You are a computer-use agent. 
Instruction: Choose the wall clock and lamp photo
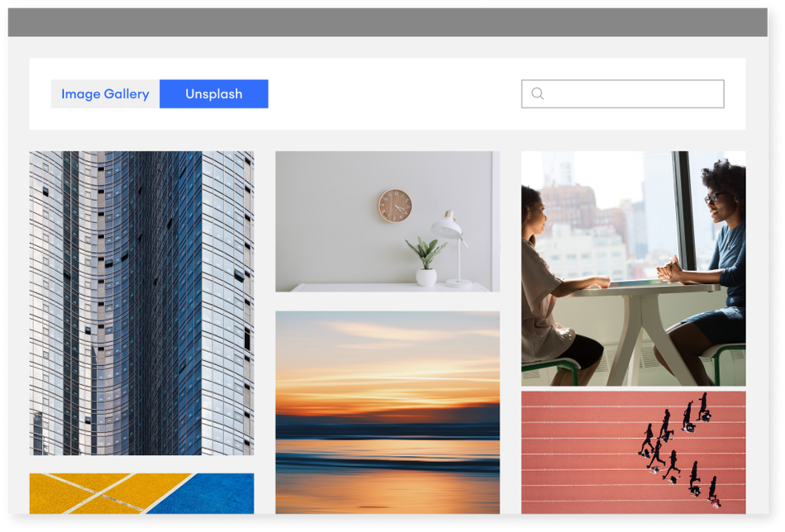tap(388, 221)
